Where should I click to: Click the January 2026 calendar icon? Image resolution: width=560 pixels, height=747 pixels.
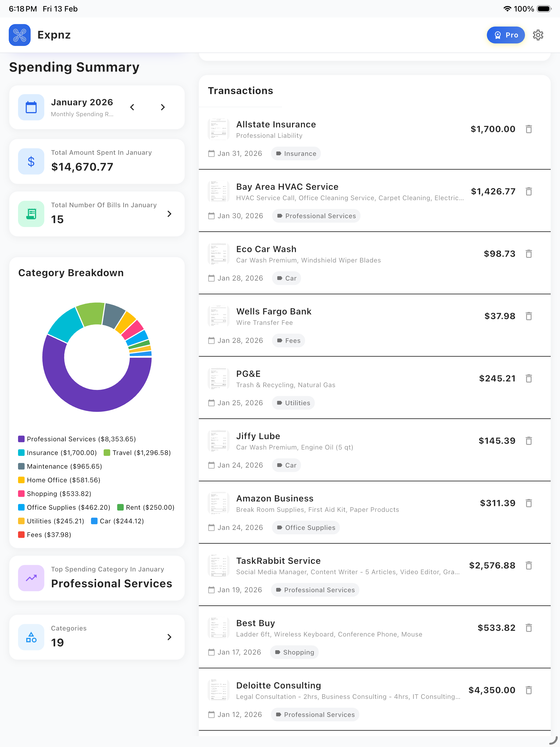pyautogui.click(x=31, y=107)
